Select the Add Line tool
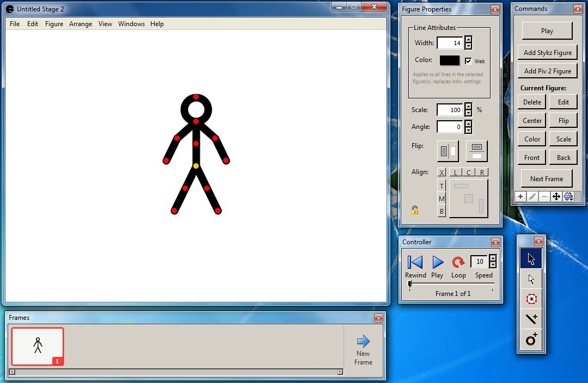Screen dimensions: 588x383 [531, 319]
